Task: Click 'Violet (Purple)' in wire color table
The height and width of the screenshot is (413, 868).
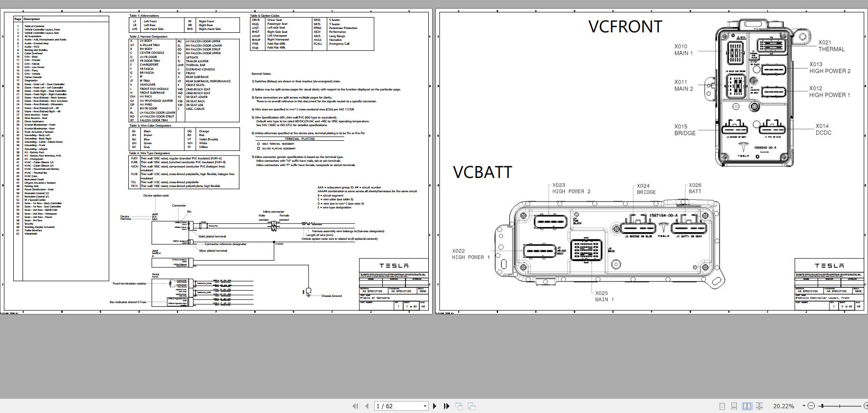Action: (x=208, y=139)
